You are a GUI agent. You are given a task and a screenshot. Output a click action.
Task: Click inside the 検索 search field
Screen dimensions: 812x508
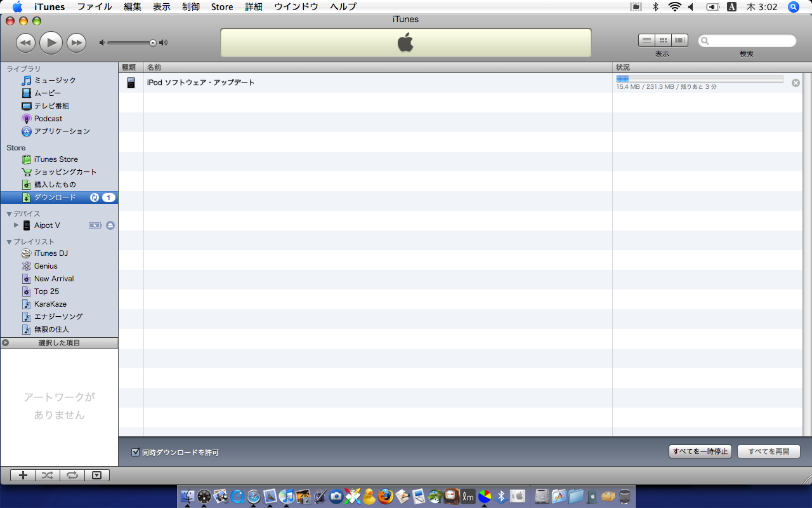(747, 41)
